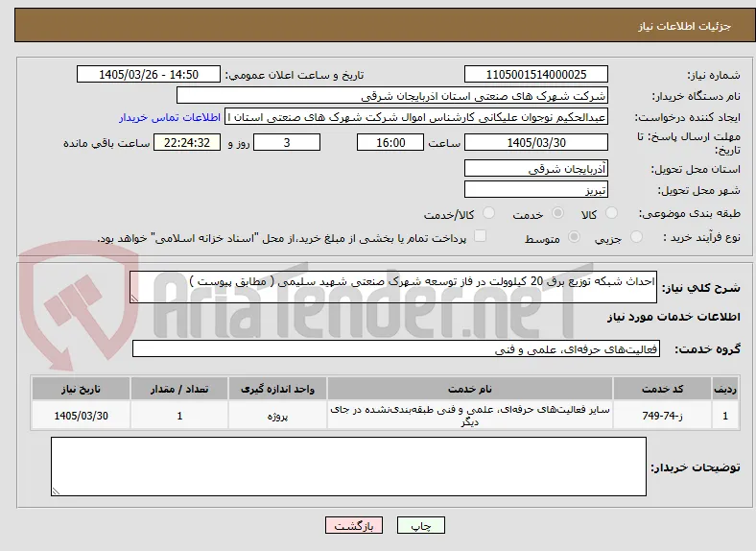
Task: Click the گروه خدمت service group field
Action: [x=396, y=348]
